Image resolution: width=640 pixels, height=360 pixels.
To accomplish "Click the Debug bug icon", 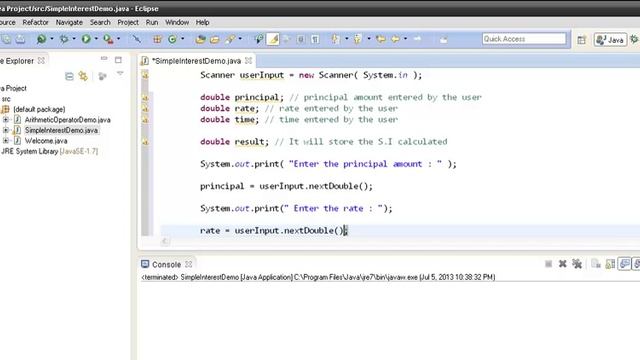I will click(64, 39).
